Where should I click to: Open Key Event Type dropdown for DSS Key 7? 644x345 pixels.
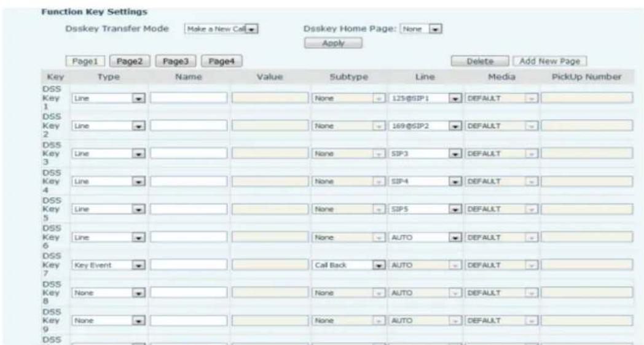coord(108,265)
